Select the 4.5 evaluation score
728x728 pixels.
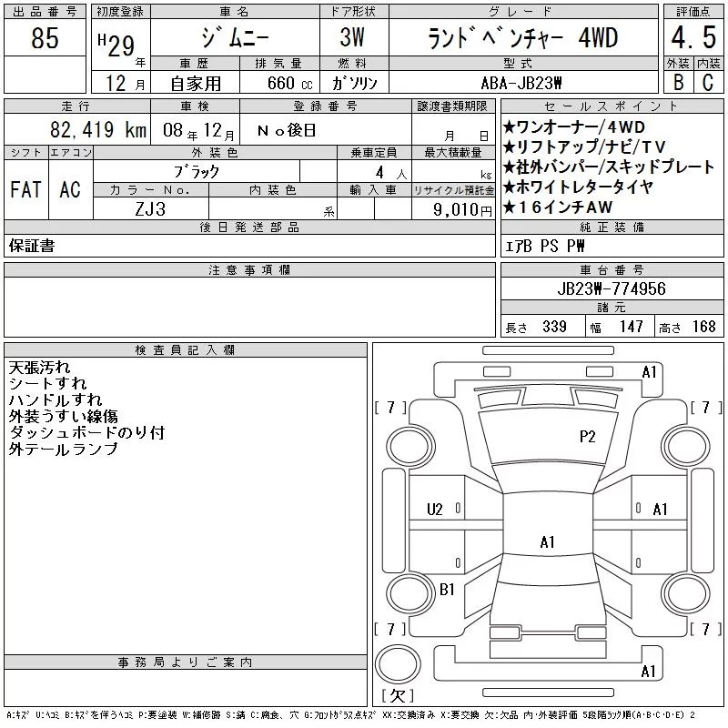coord(693,37)
